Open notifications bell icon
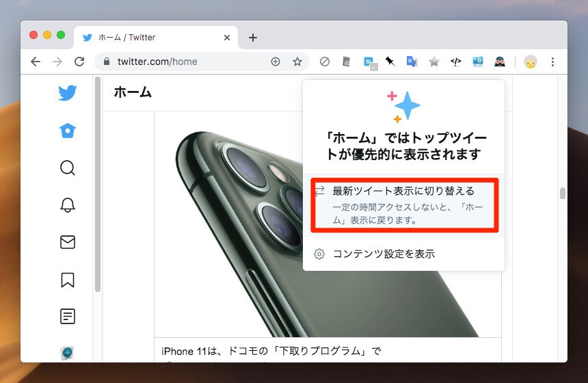 click(x=68, y=204)
